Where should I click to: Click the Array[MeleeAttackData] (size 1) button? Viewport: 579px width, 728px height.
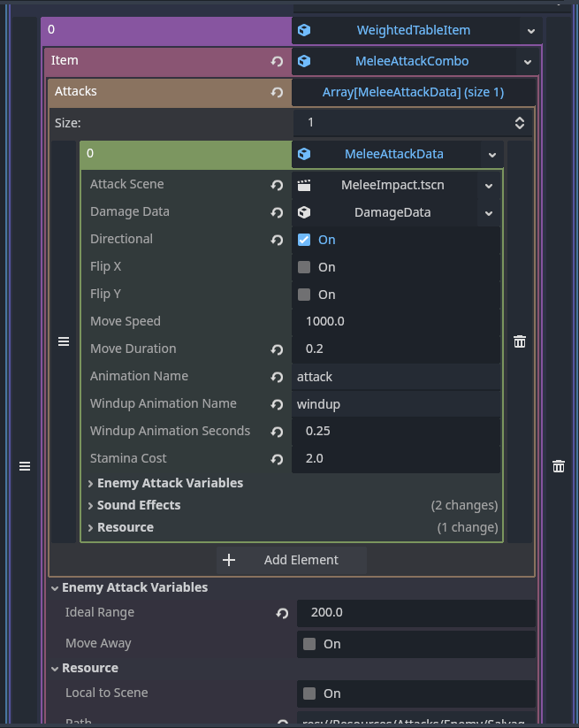[413, 92]
